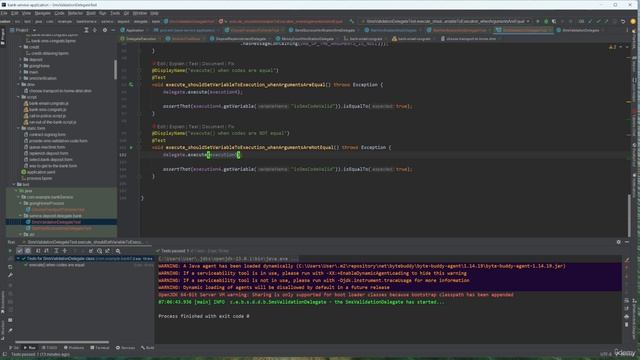Switch to the DelegateExecution editor tab

pos(138,38)
